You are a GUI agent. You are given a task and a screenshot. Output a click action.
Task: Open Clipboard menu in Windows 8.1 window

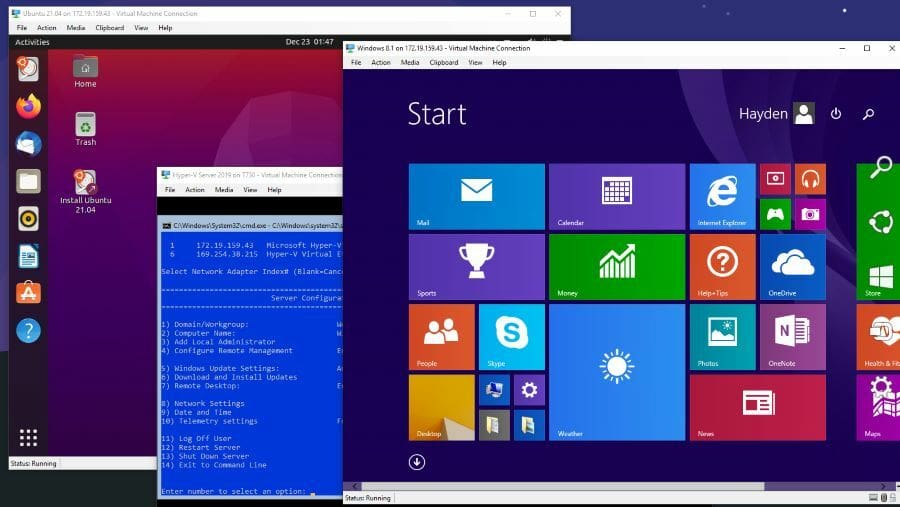[x=444, y=63]
